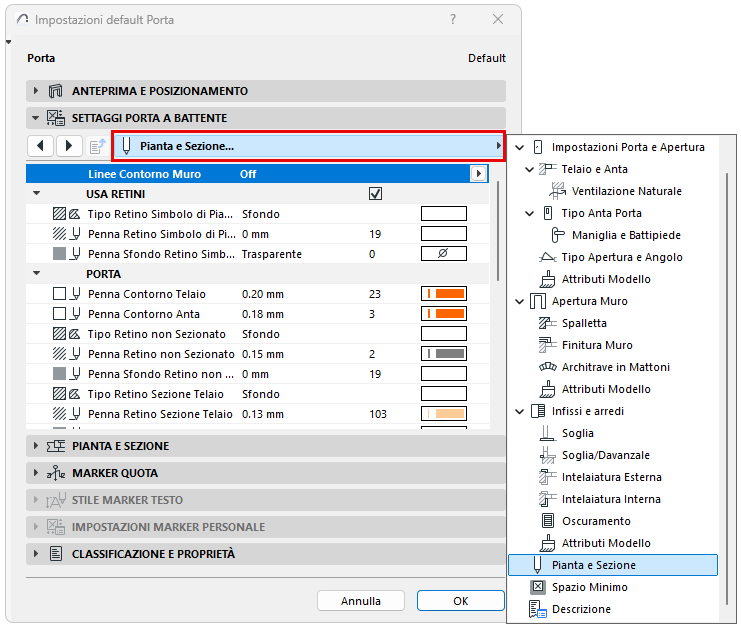
Task: Expand the Anteprima e Posizionamento panel
Action: click(x=35, y=91)
